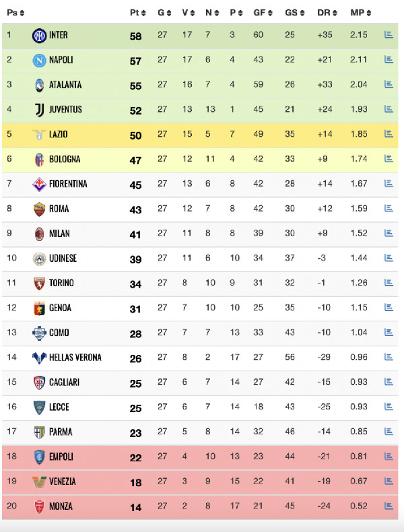Click Empoli's points value 22
The height and width of the screenshot is (532, 404).
135,457
